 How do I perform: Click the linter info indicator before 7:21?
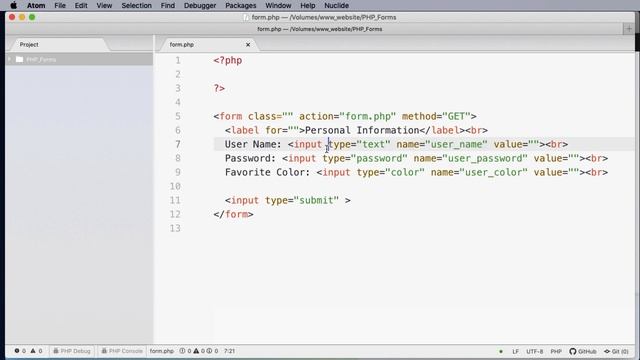coord(209,351)
